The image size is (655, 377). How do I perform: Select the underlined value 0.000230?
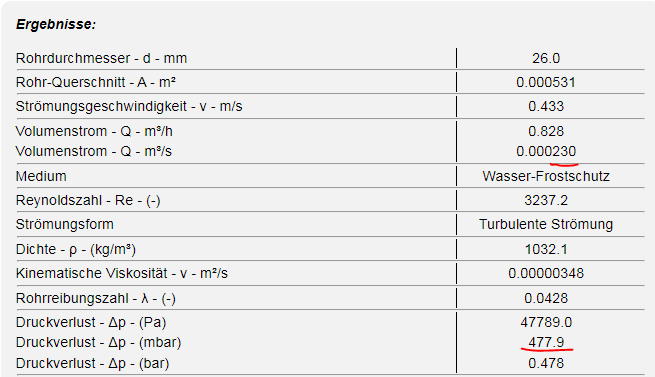pyautogui.click(x=546, y=151)
